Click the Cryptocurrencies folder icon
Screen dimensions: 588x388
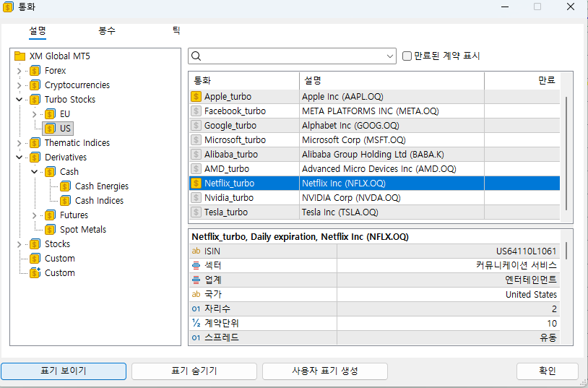click(35, 85)
